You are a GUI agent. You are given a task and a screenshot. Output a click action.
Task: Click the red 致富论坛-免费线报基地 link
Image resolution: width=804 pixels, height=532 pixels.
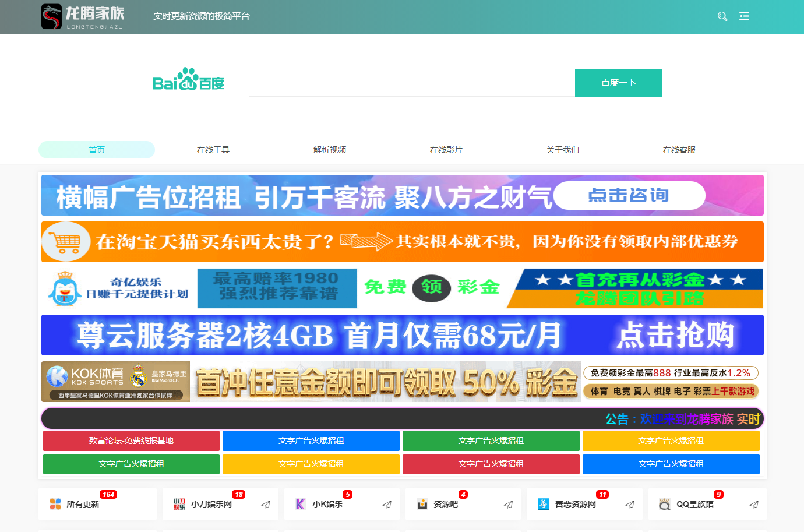point(131,441)
